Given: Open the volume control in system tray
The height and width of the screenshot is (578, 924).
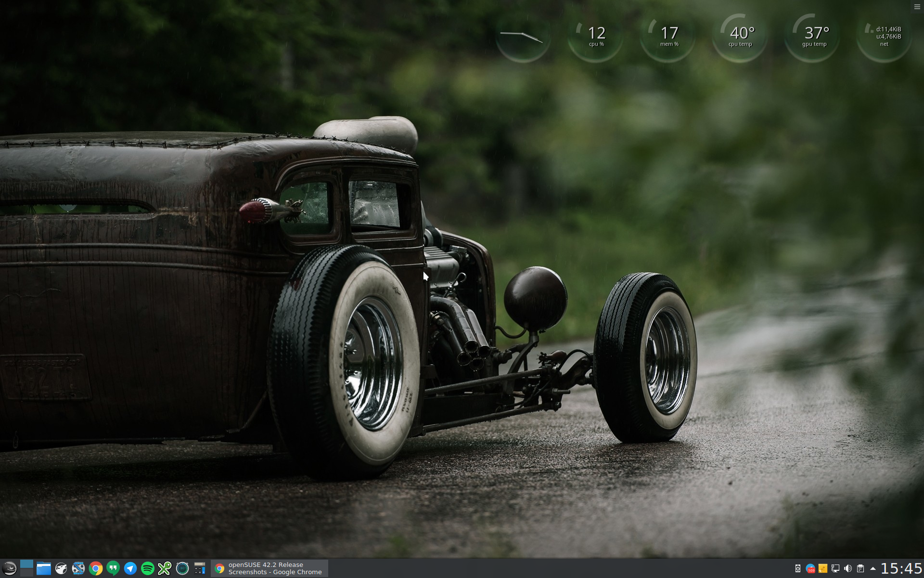Looking at the screenshot, I should [x=848, y=568].
